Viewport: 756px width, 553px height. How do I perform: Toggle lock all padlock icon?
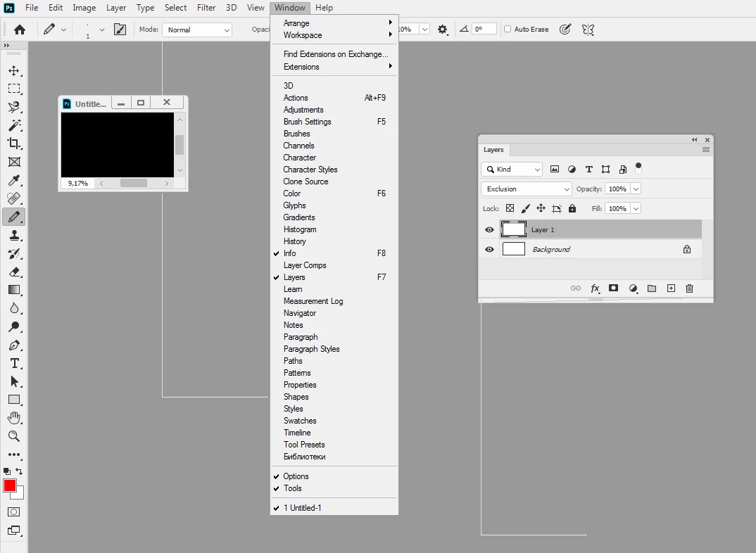coord(572,208)
